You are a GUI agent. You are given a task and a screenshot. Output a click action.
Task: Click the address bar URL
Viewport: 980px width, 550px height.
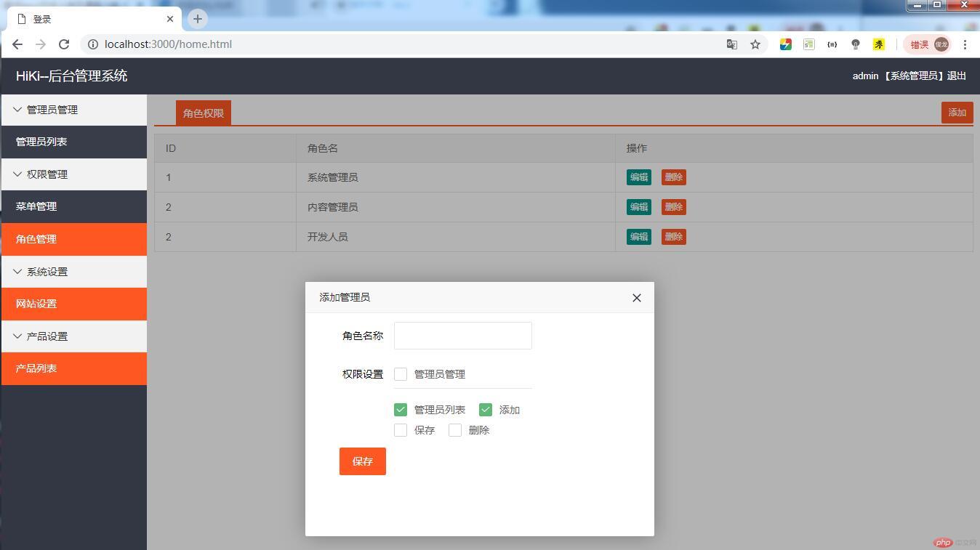pos(168,44)
